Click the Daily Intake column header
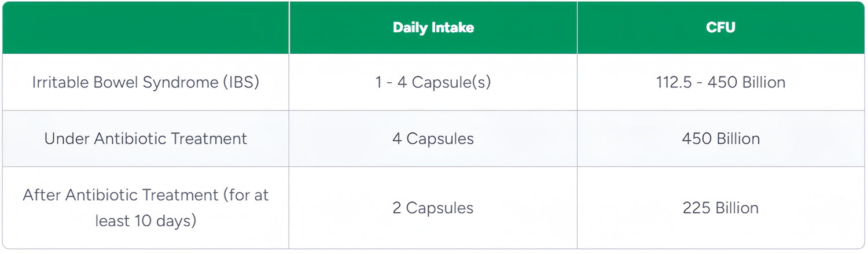This screenshot has height=254, width=868. [433, 28]
